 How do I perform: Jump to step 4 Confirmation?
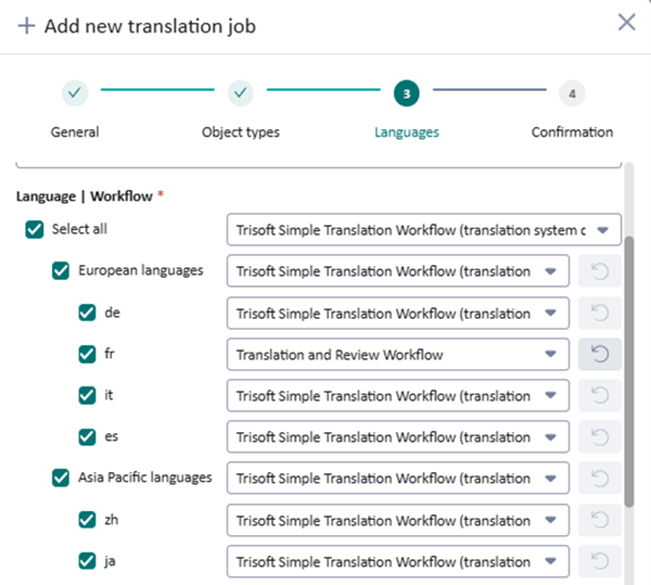pos(572,94)
